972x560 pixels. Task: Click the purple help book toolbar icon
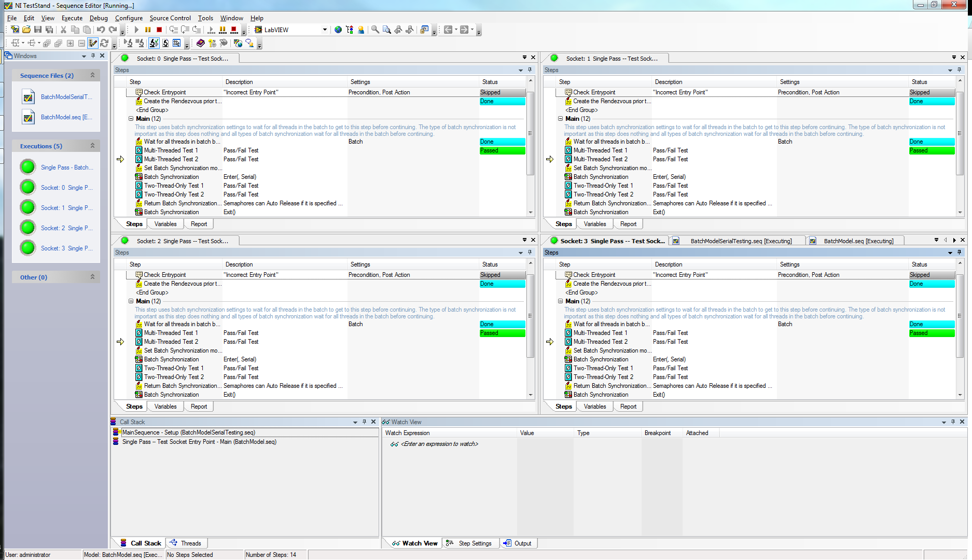(201, 43)
